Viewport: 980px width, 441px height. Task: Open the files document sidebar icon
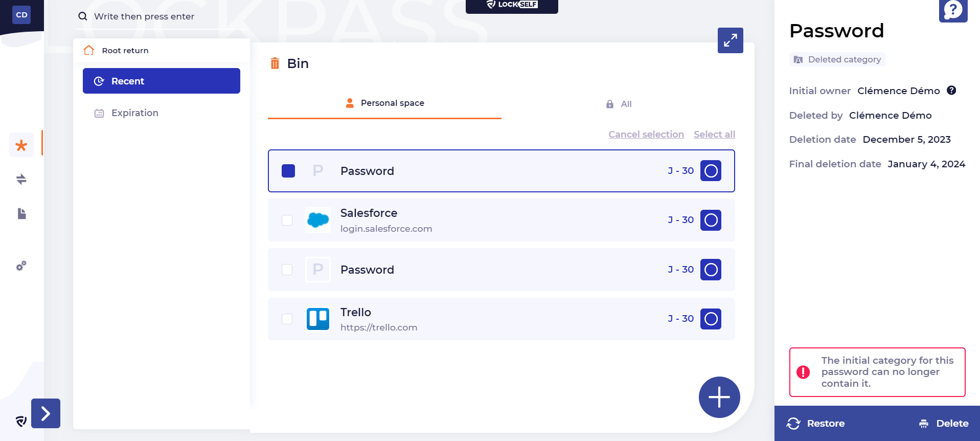[21, 213]
